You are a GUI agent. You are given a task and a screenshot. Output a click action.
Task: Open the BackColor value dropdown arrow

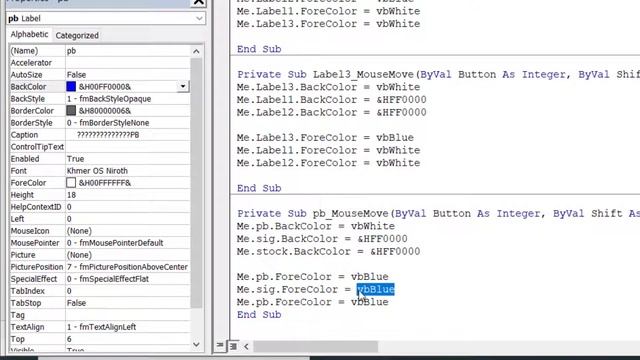[x=183, y=87]
